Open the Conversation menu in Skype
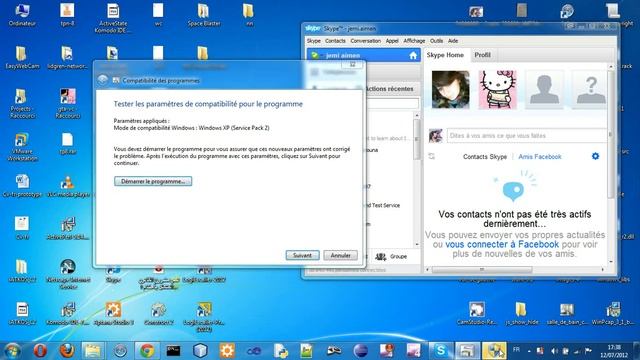The width and height of the screenshot is (640, 360). click(365, 41)
